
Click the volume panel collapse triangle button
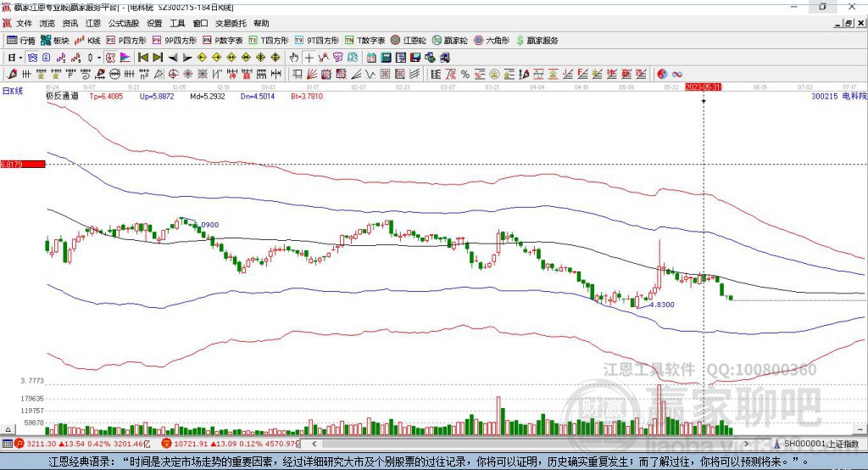click(8, 429)
